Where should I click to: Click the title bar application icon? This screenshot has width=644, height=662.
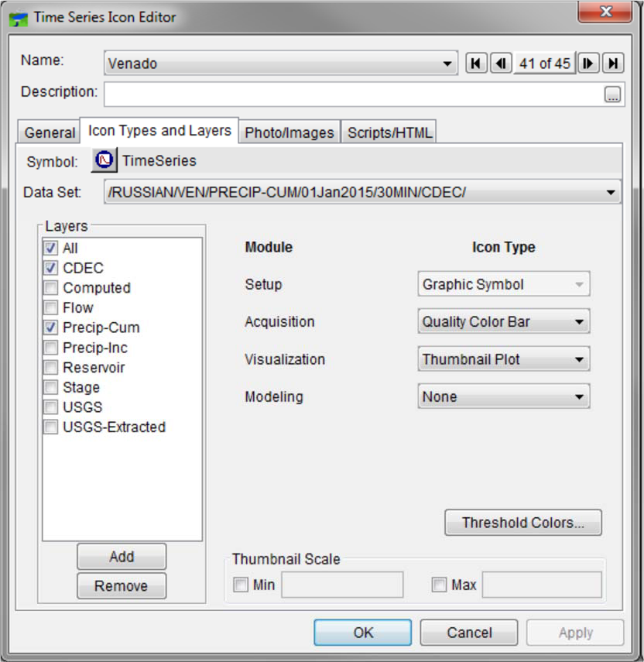tap(19, 17)
